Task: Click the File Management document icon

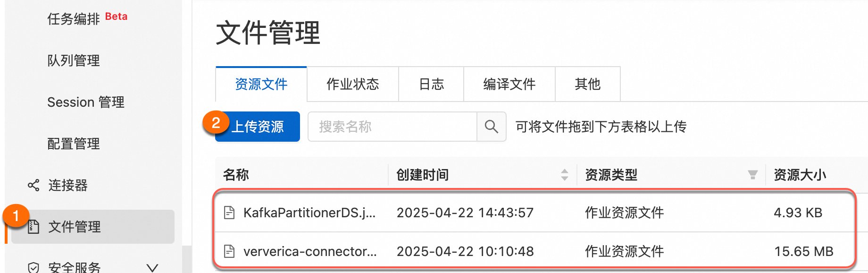Action: 33,227
